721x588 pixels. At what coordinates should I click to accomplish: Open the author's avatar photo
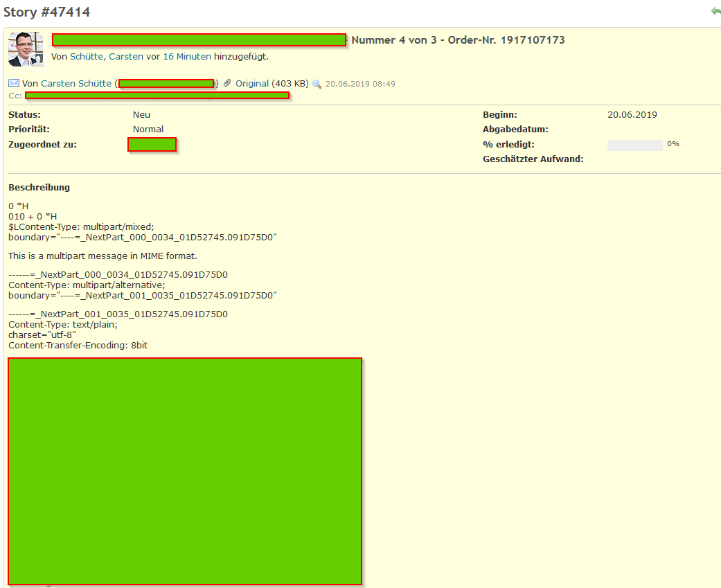click(x=26, y=48)
